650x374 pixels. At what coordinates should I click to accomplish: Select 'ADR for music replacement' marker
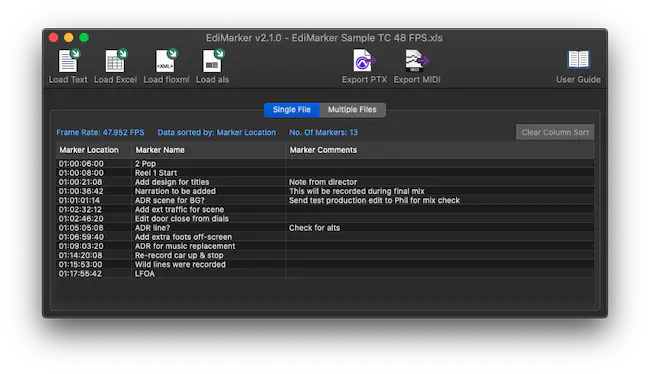coord(185,246)
